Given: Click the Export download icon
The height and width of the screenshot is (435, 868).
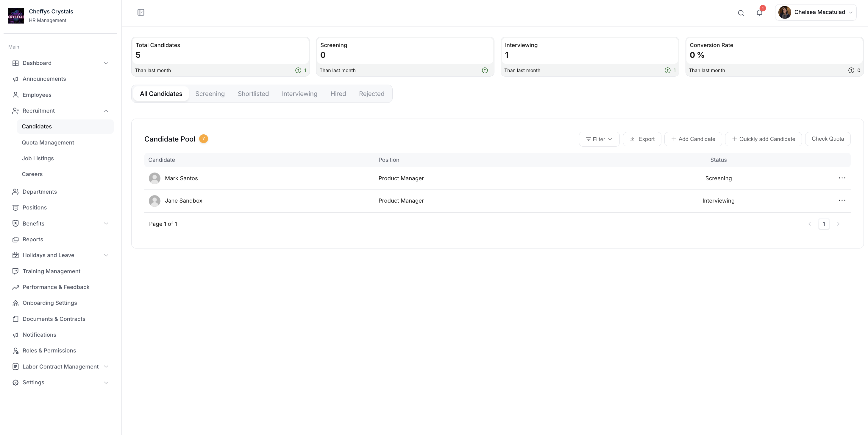Looking at the screenshot, I should pyautogui.click(x=632, y=139).
